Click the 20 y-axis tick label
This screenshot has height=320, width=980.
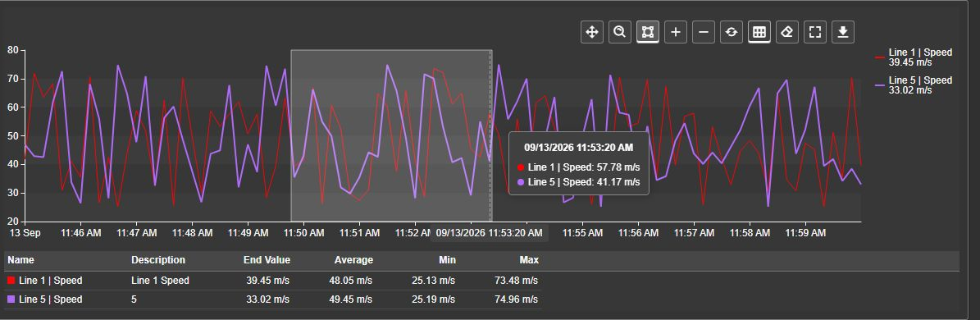pyautogui.click(x=12, y=221)
